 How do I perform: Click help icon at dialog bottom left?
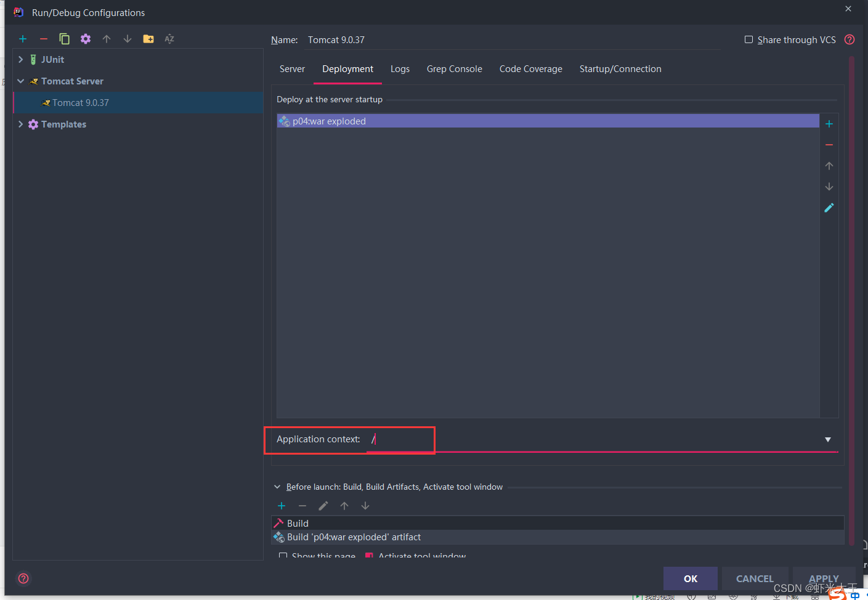tap(23, 578)
